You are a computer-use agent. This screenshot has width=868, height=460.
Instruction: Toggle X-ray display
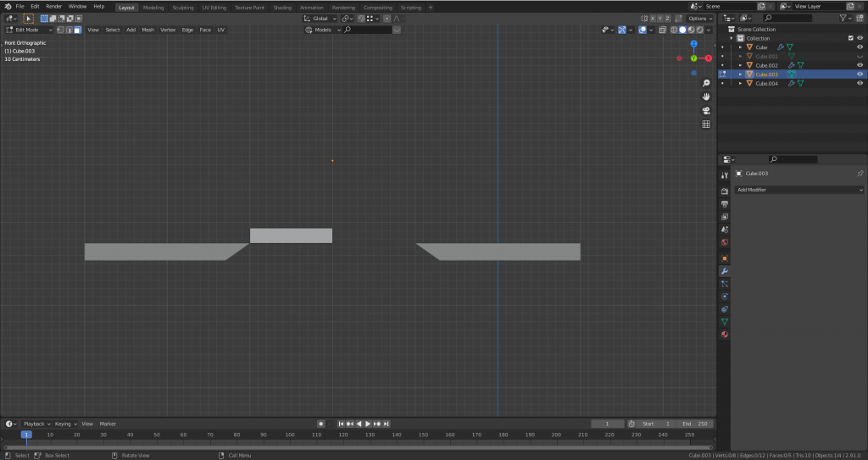click(663, 30)
